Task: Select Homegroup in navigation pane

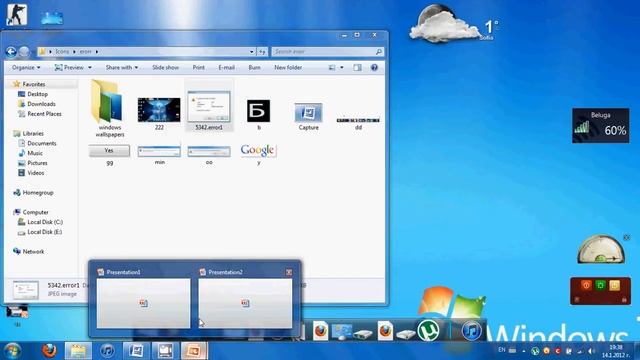Action: (38, 193)
